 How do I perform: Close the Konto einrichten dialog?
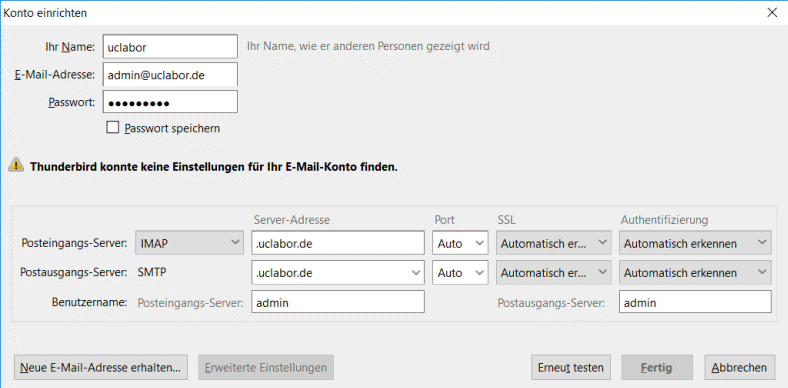[x=772, y=13]
